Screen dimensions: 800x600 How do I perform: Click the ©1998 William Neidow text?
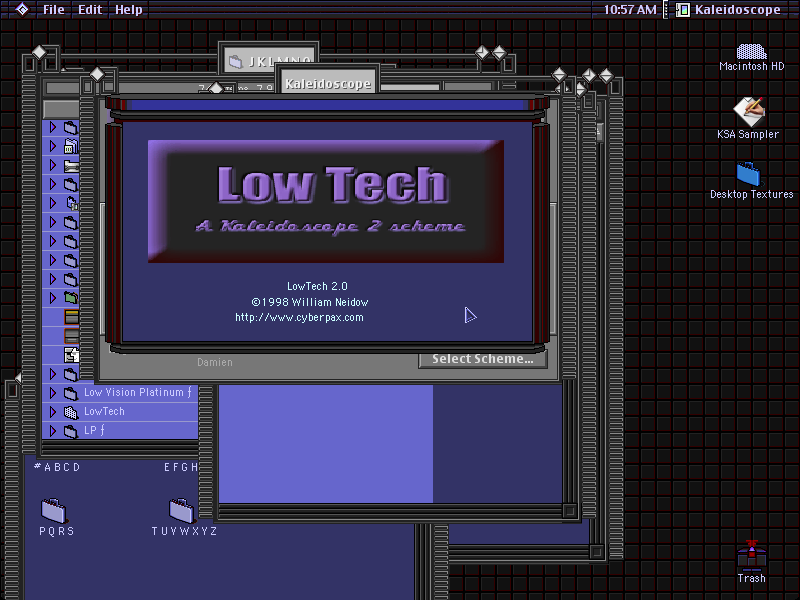[x=310, y=302]
